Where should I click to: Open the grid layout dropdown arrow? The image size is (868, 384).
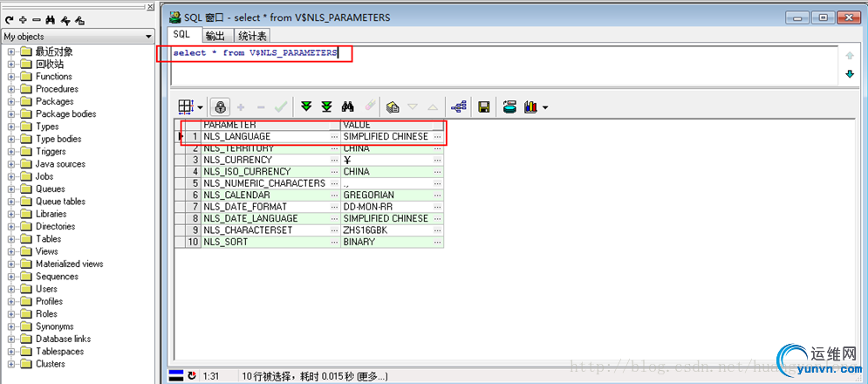pyautogui.click(x=200, y=107)
